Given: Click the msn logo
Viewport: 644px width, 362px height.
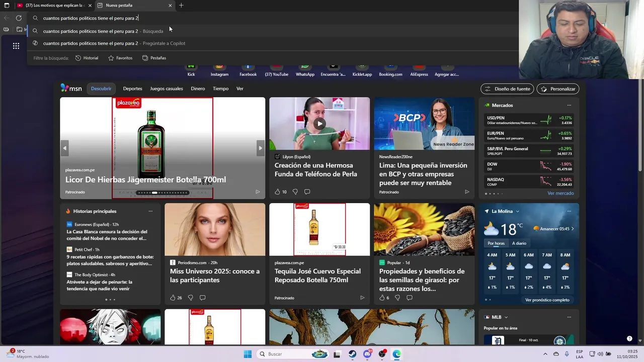Looking at the screenshot, I should point(71,88).
